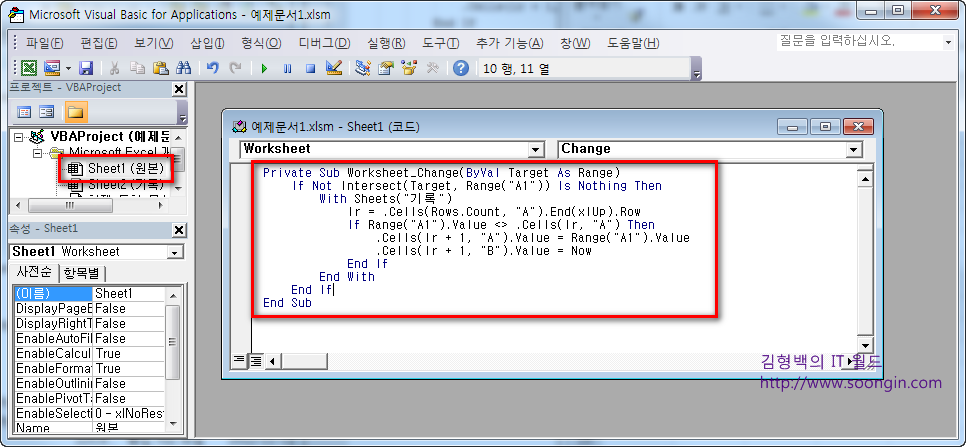Screen dimensions: 966x447
Task: Stop execution with the Reset square icon
Action: point(310,68)
